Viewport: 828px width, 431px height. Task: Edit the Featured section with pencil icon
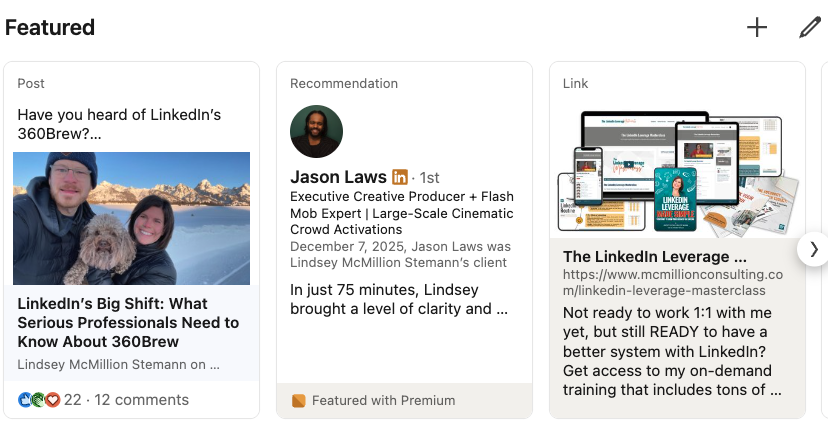(810, 27)
